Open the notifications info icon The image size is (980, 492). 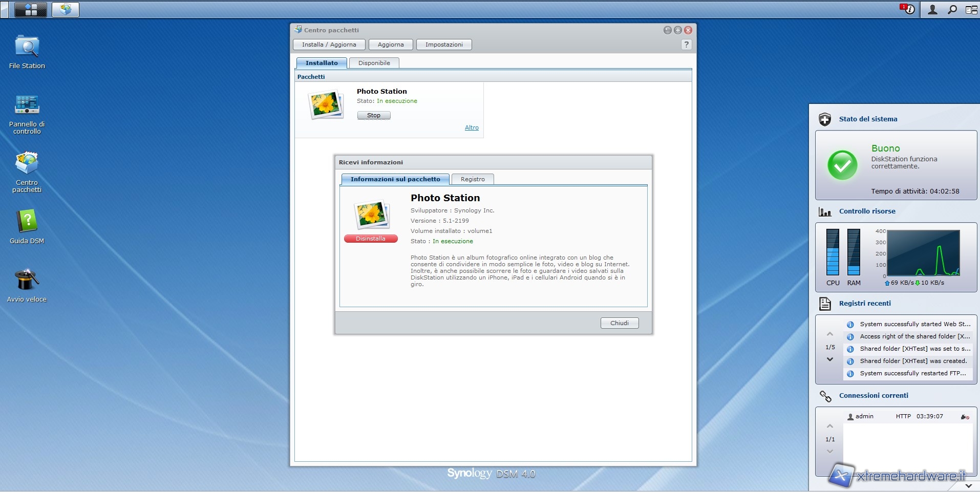pos(908,9)
